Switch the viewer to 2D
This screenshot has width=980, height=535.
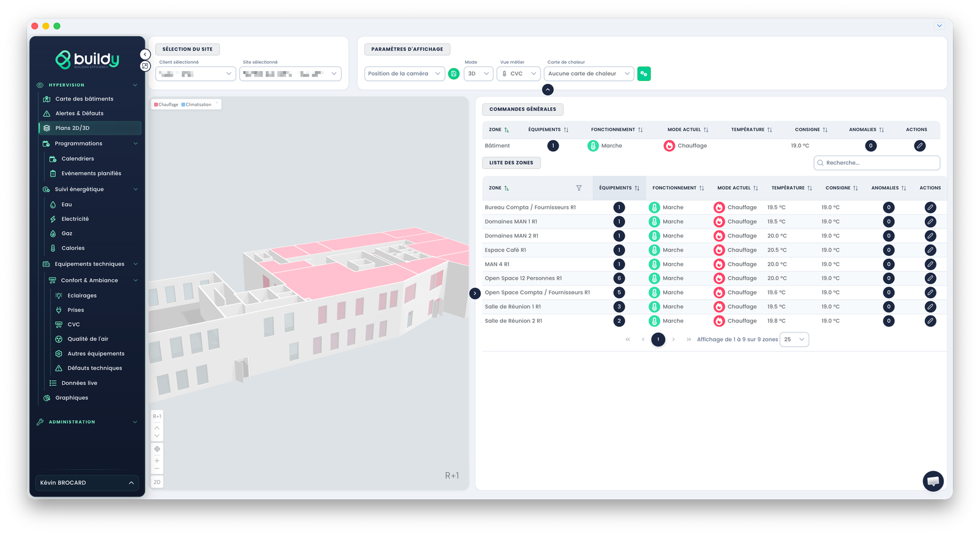157,482
